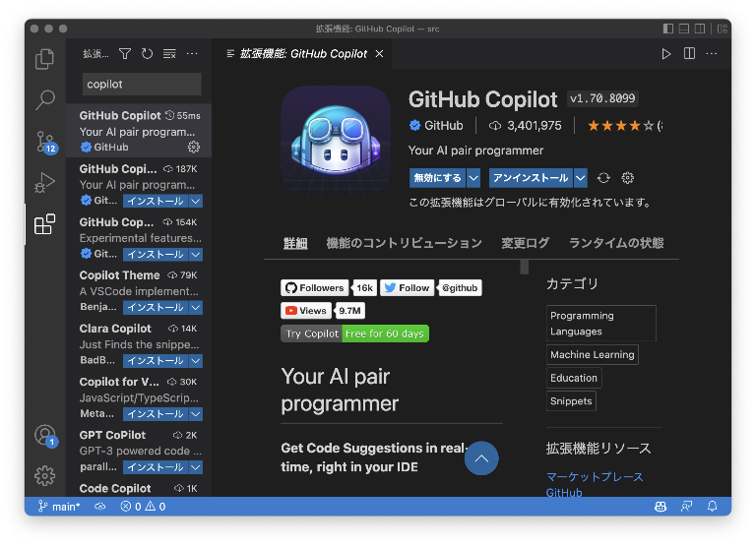Expand the 無効にする dropdown arrow
This screenshot has width=756, height=546.
pyautogui.click(x=473, y=178)
